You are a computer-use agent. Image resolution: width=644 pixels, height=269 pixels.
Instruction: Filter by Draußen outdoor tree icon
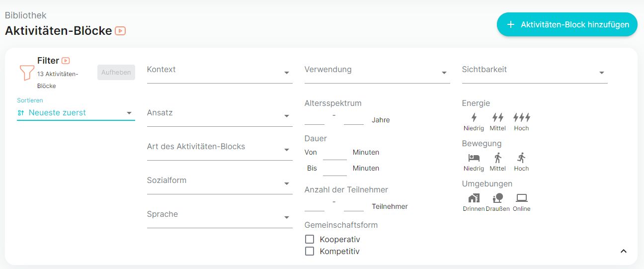pos(497,198)
